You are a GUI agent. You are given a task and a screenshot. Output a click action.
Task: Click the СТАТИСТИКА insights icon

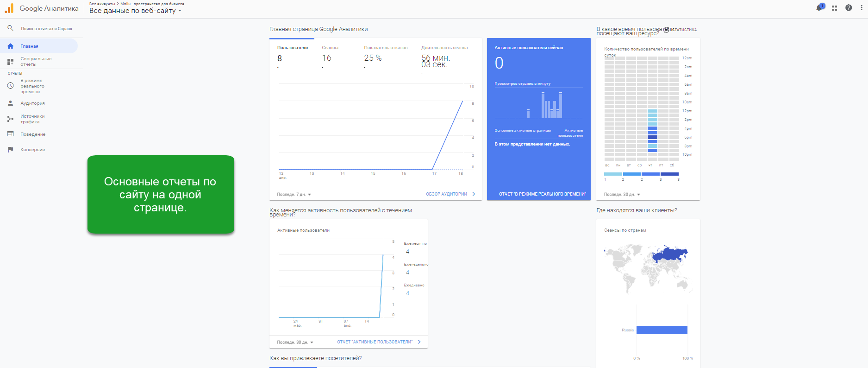pyautogui.click(x=667, y=30)
